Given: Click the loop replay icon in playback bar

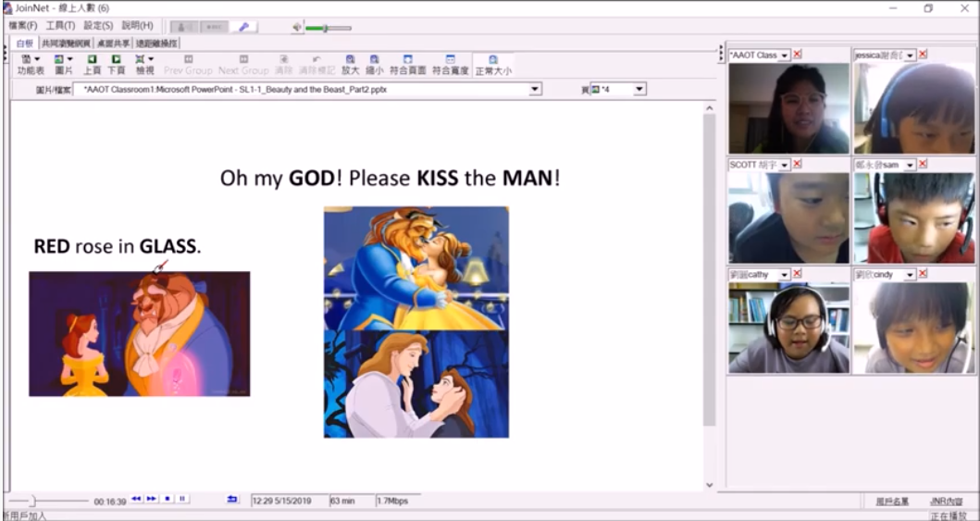Looking at the screenshot, I should (232, 499).
